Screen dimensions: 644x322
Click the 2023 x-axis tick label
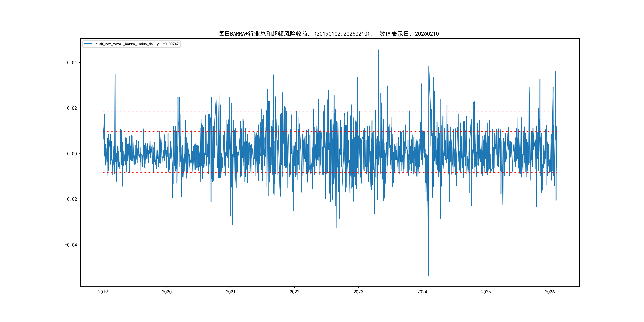358,292
